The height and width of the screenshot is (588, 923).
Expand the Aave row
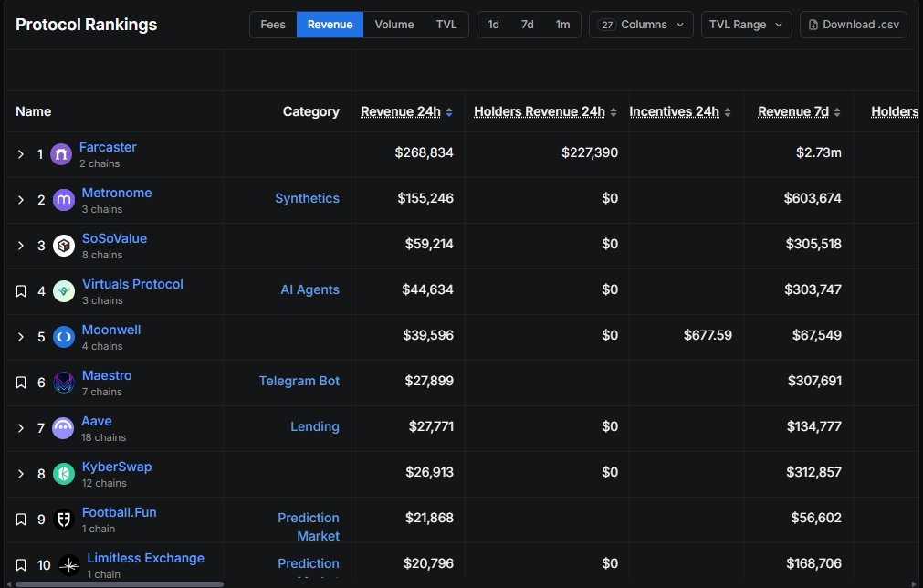click(x=21, y=428)
